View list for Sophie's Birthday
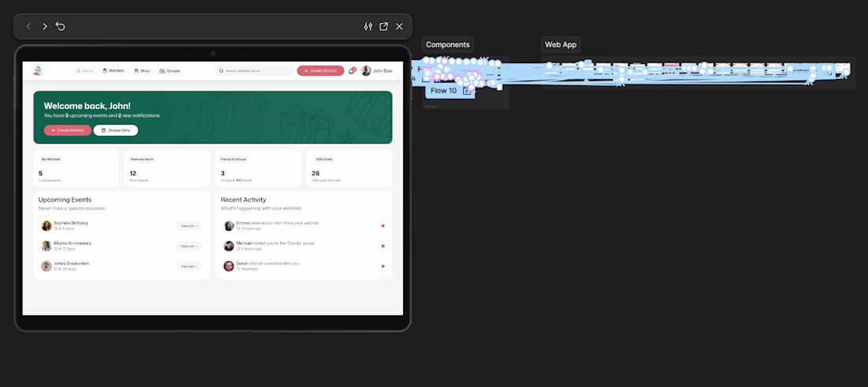This screenshot has width=868, height=387. (189, 226)
